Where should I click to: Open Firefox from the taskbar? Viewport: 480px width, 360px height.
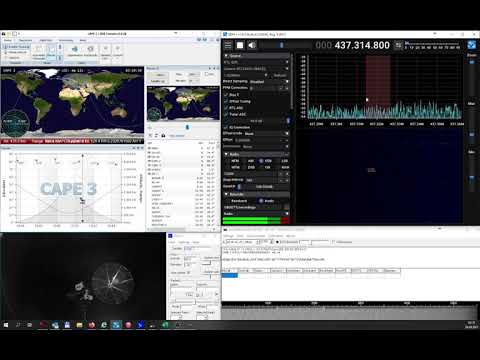pyautogui.click(x=92, y=325)
